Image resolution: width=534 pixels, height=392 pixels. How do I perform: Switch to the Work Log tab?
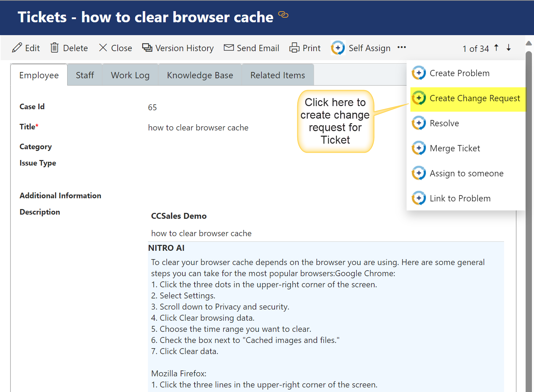point(130,75)
